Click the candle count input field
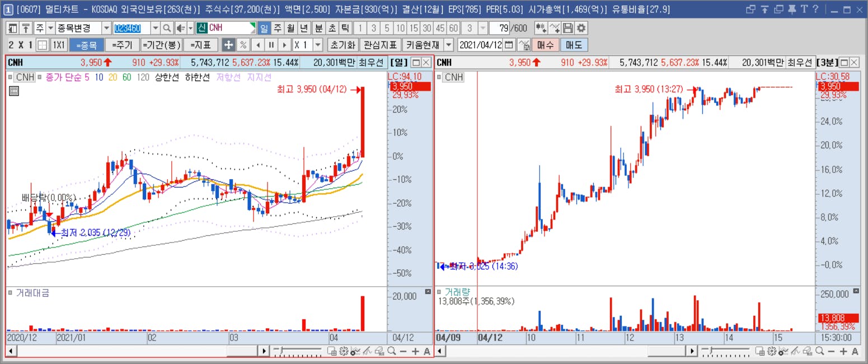 tap(500, 28)
